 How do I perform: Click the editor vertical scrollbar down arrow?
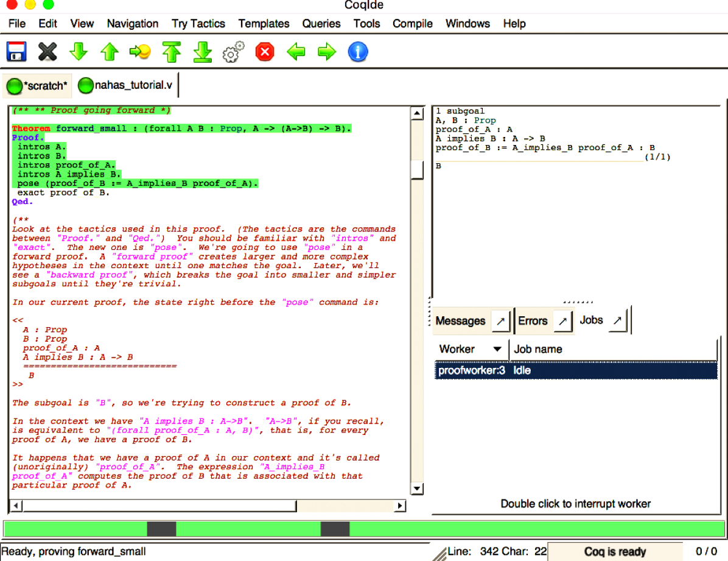click(417, 489)
